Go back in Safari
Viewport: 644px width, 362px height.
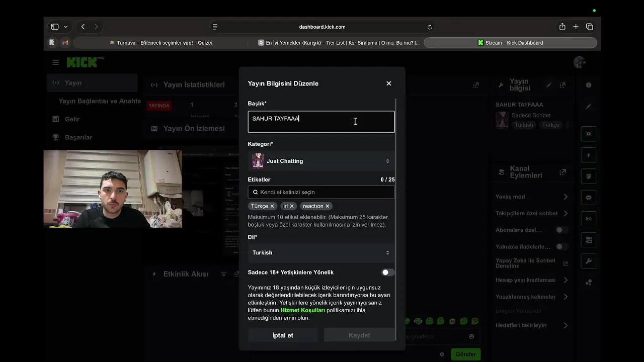coord(83,27)
